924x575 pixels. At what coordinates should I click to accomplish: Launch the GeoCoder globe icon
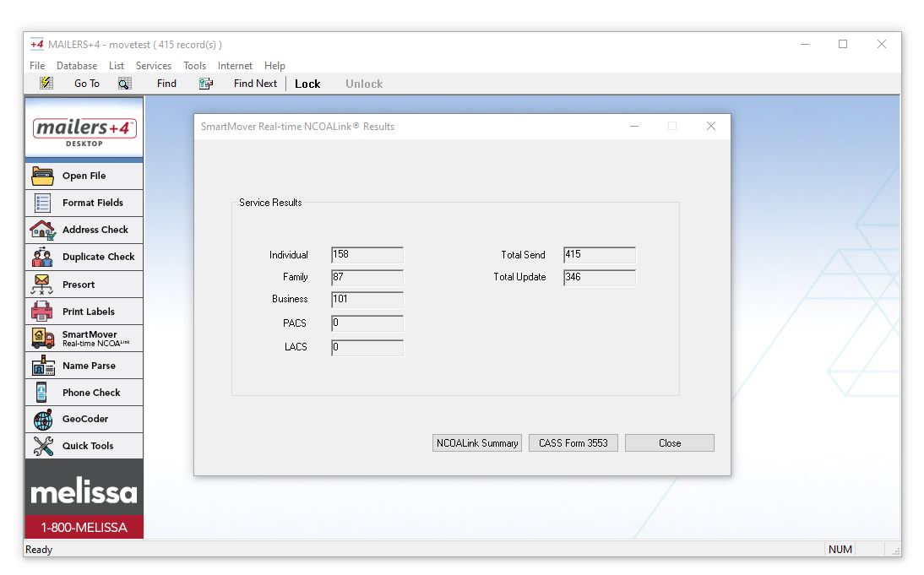point(42,419)
